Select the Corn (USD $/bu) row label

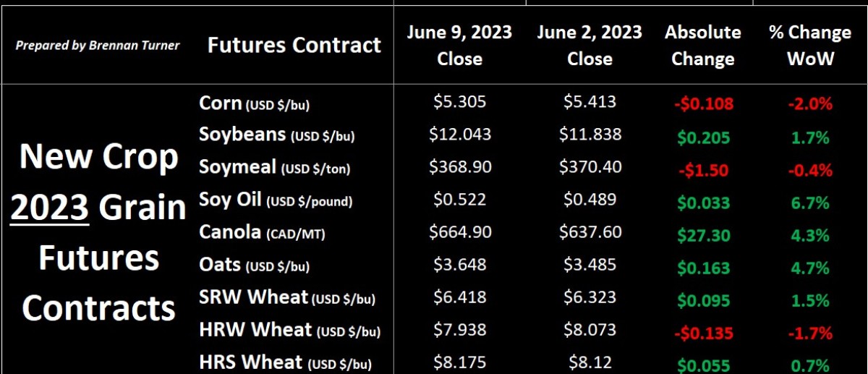(254, 103)
